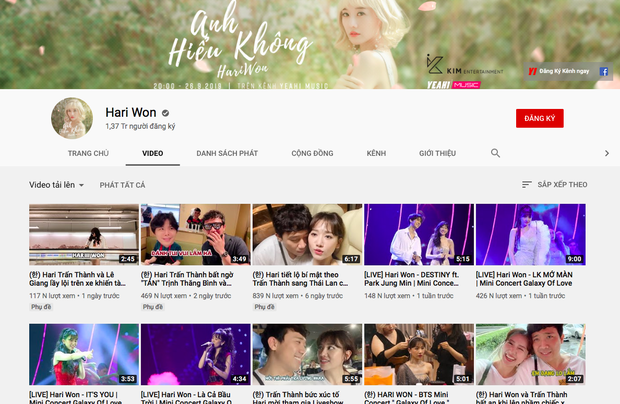Select the VIDEO tab
The image size is (620, 404).
(x=153, y=153)
